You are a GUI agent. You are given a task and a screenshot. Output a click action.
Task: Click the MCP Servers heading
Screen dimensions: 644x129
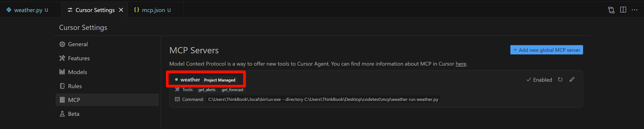pyautogui.click(x=194, y=50)
